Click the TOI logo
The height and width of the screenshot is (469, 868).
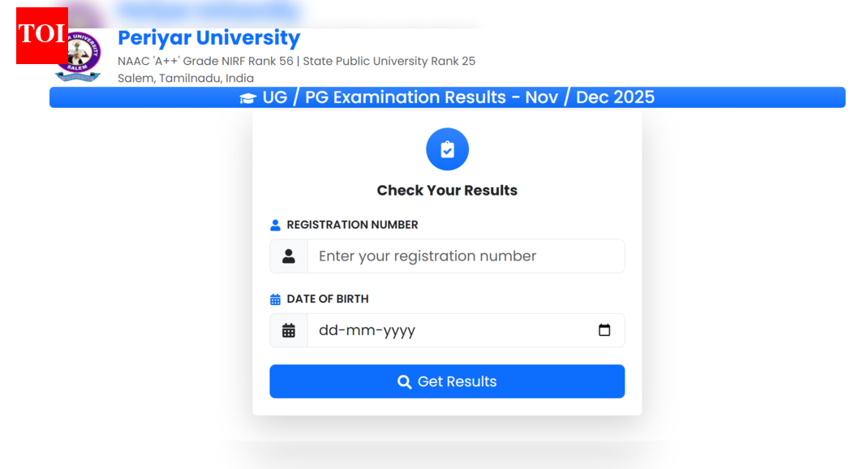[41, 34]
